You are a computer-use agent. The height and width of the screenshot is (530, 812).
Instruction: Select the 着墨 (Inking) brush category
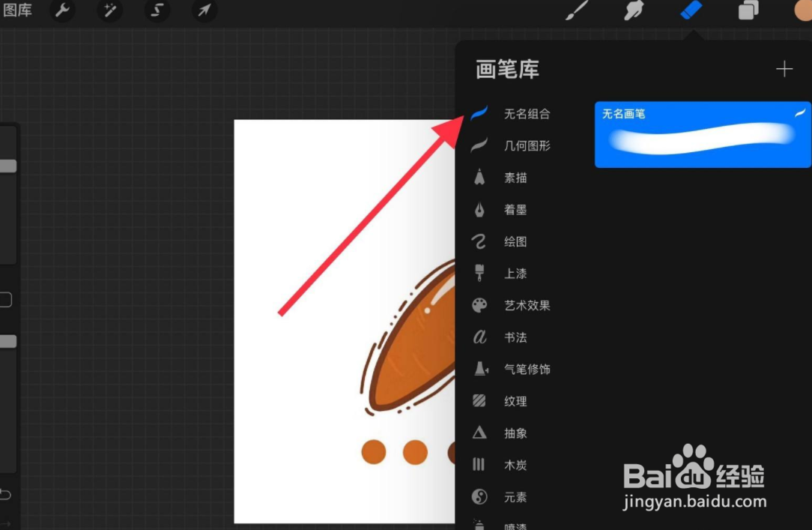coord(515,209)
